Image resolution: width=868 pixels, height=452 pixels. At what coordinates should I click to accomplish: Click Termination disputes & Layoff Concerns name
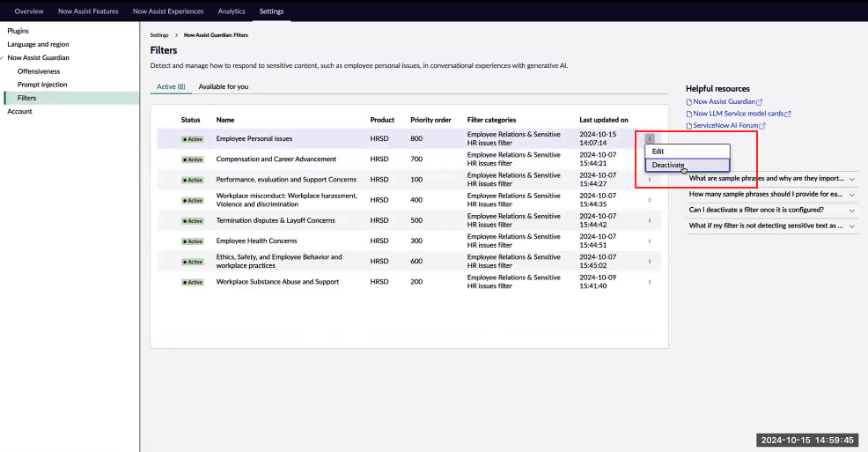point(276,220)
